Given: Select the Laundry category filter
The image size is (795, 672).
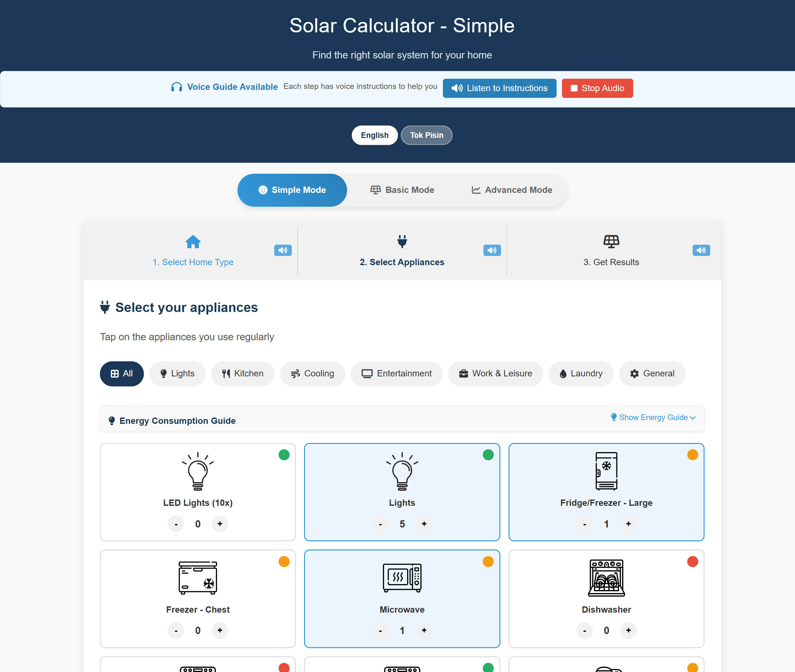Looking at the screenshot, I should point(581,374).
